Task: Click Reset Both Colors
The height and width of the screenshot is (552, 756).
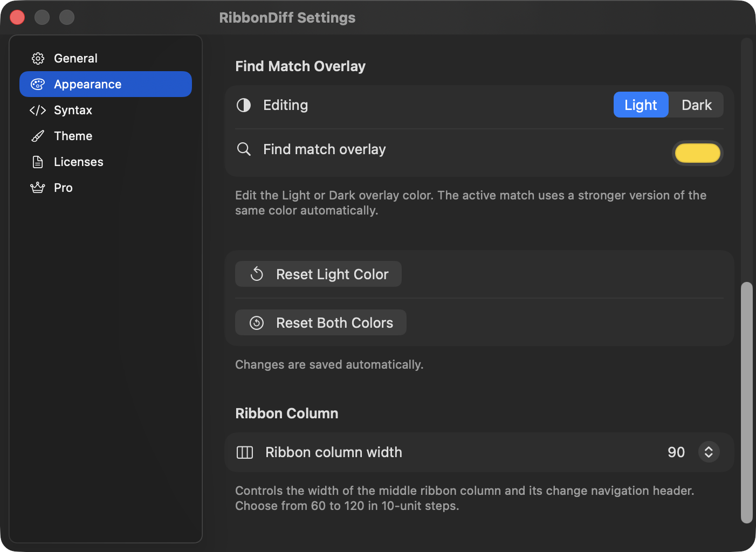Action: (x=321, y=322)
